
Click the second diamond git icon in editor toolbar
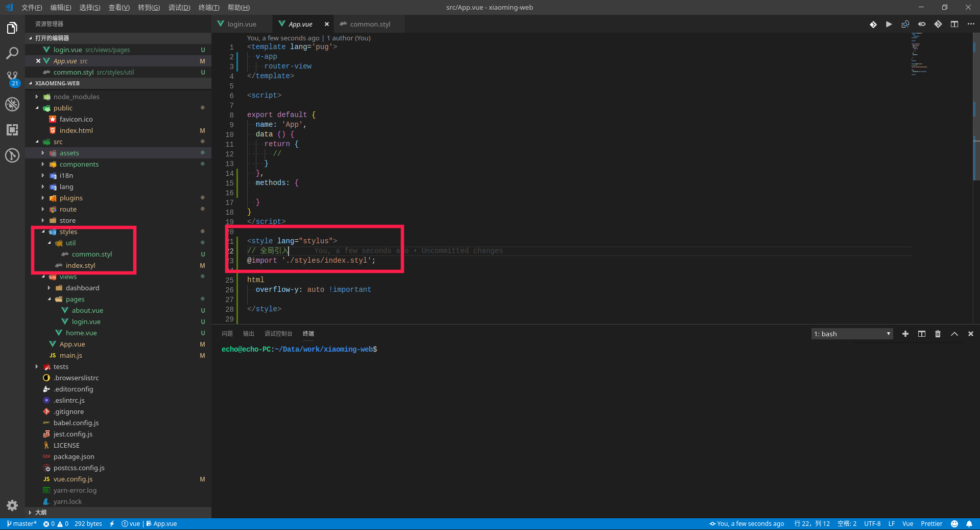point(938,24)
